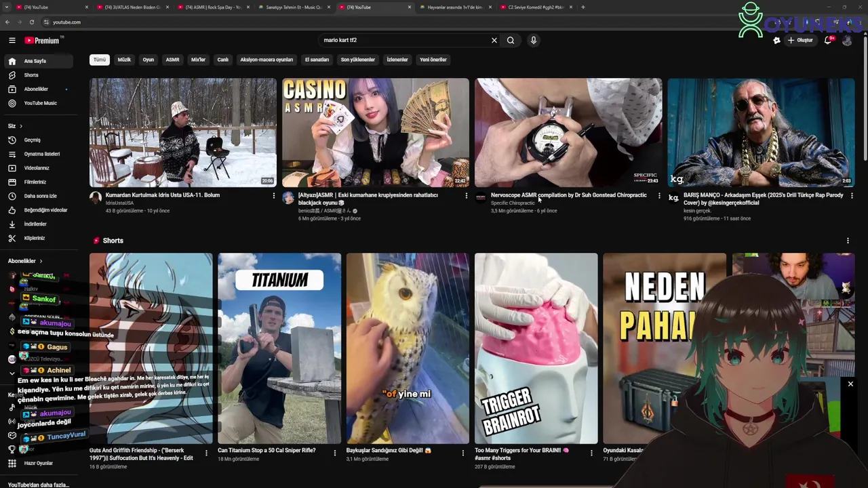
Task: Click the browser back arrow
Action: [x=7, y=22]
